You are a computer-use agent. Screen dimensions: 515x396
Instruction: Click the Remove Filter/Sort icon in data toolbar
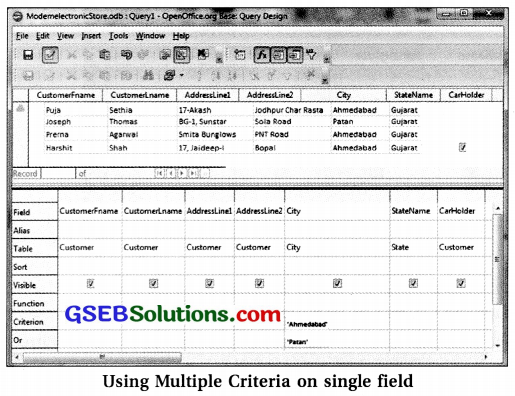311,75
